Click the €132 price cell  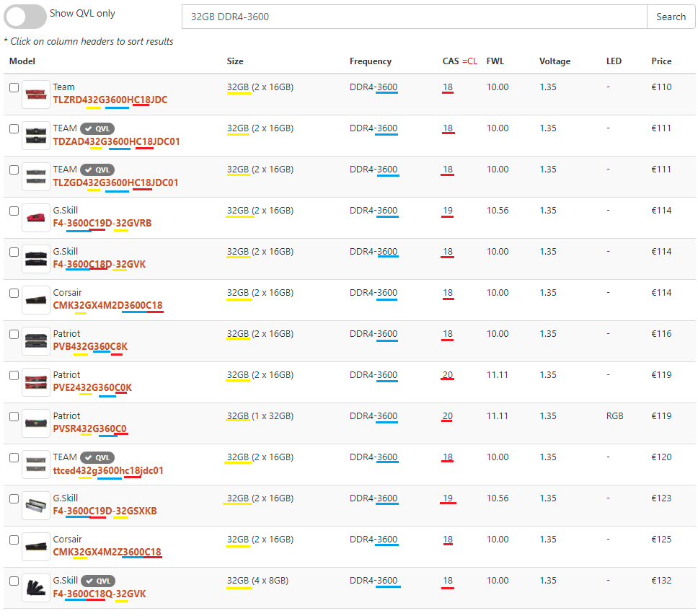pyautogui.click(x=661, y=581)
